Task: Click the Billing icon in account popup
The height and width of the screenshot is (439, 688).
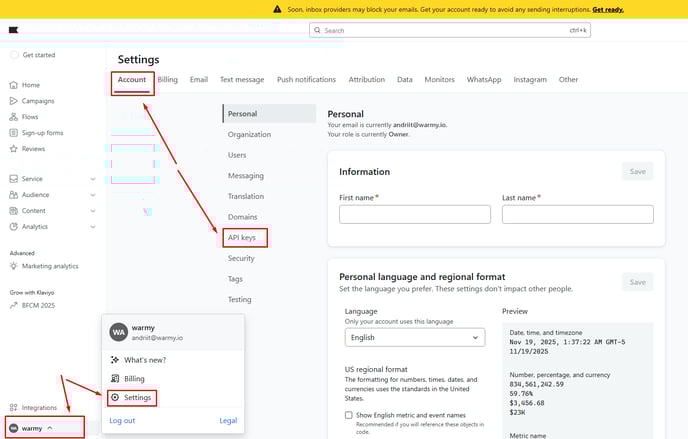Action: (x=115, y=379)
